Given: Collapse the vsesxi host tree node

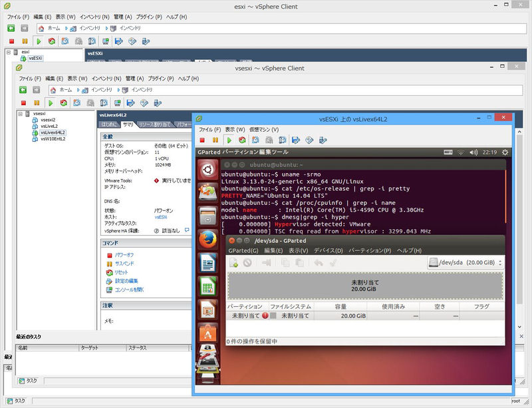Looking at the screenshot, I should [19, 114].
